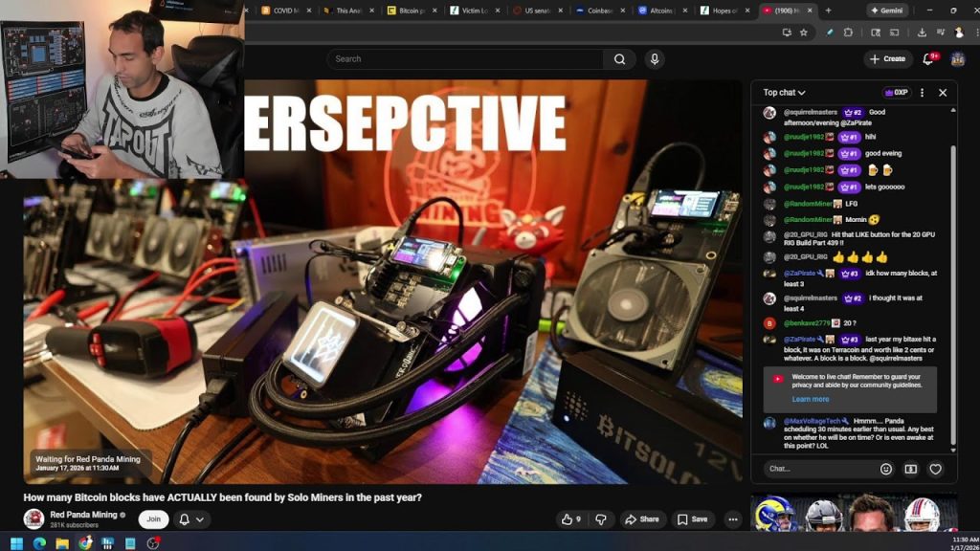
Task: Click the search magnifier button
Action: (619, 59)
